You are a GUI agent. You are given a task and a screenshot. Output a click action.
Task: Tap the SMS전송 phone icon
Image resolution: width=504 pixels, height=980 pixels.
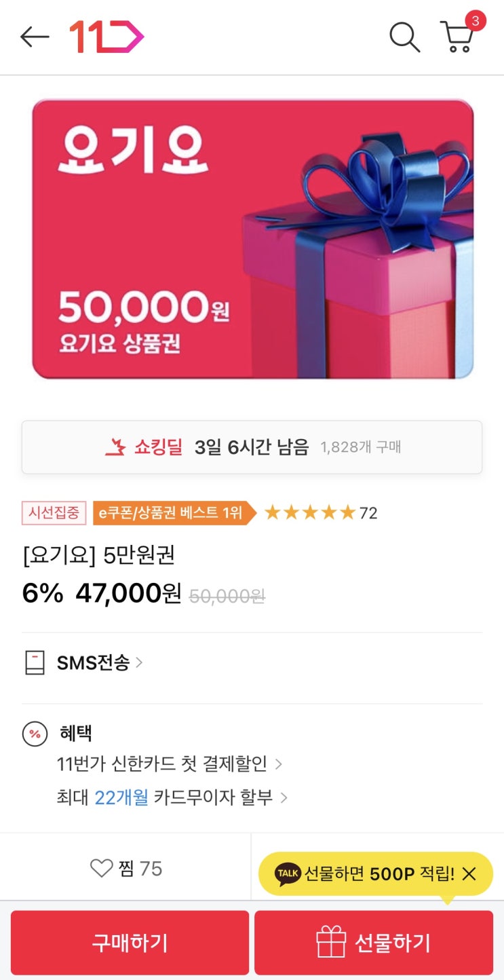click(35, 662)
